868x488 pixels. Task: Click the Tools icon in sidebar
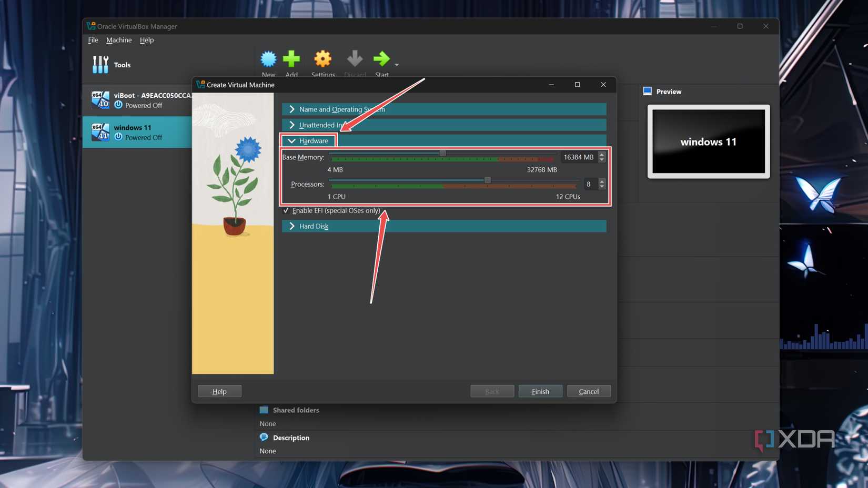100,65
